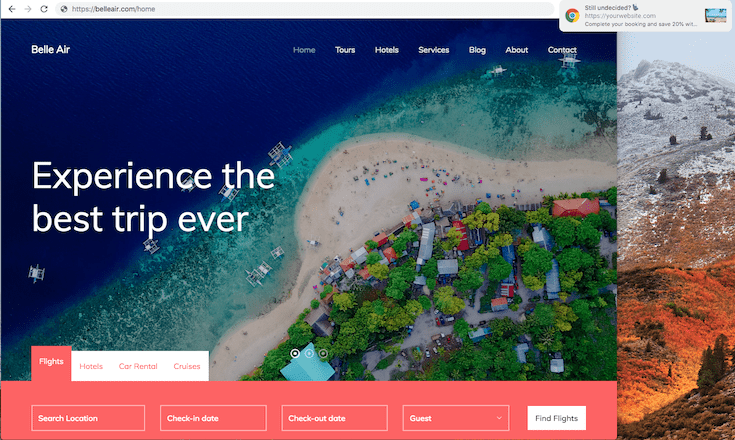
Task: Click the Find Flights button
Action: click(x=556, y=418)
